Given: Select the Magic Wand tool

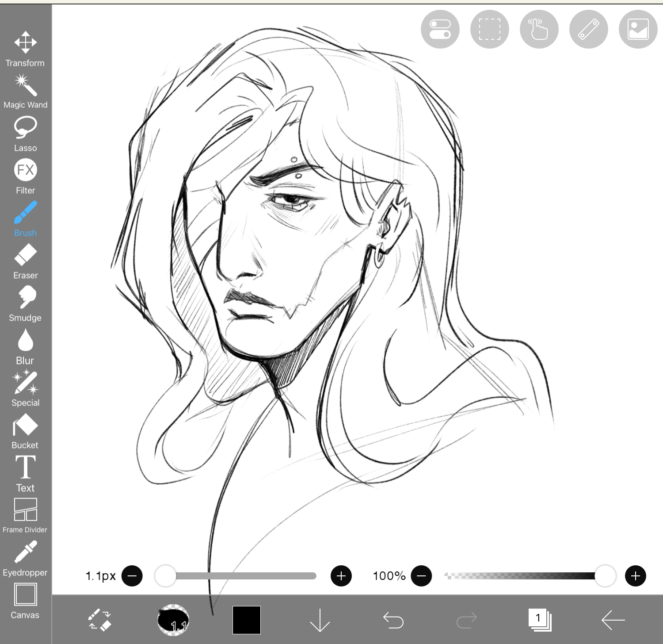Looking at the screenshot, I should tap(25, 91).
